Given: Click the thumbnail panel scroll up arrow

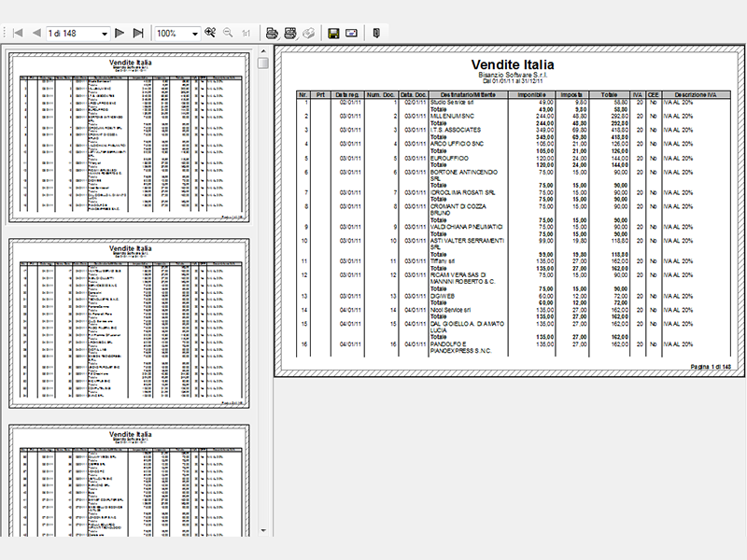Looking at the screenshot, I should point(263,50).
